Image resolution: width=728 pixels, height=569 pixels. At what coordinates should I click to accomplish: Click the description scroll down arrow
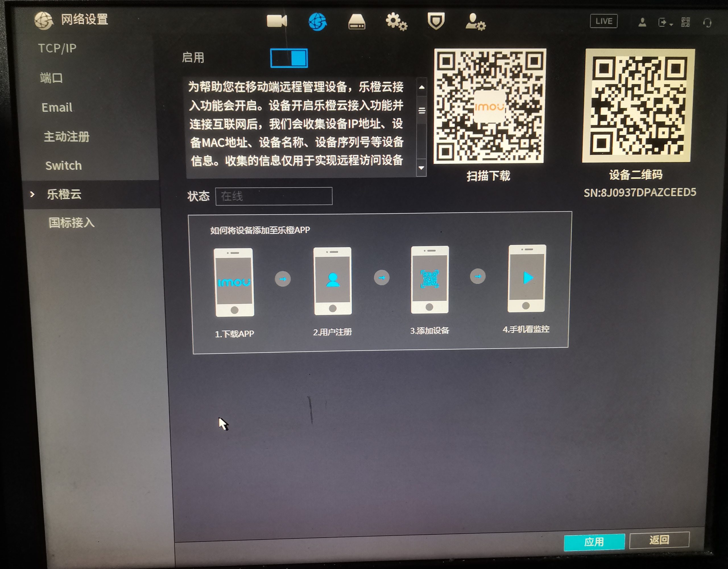click(421, 168)
